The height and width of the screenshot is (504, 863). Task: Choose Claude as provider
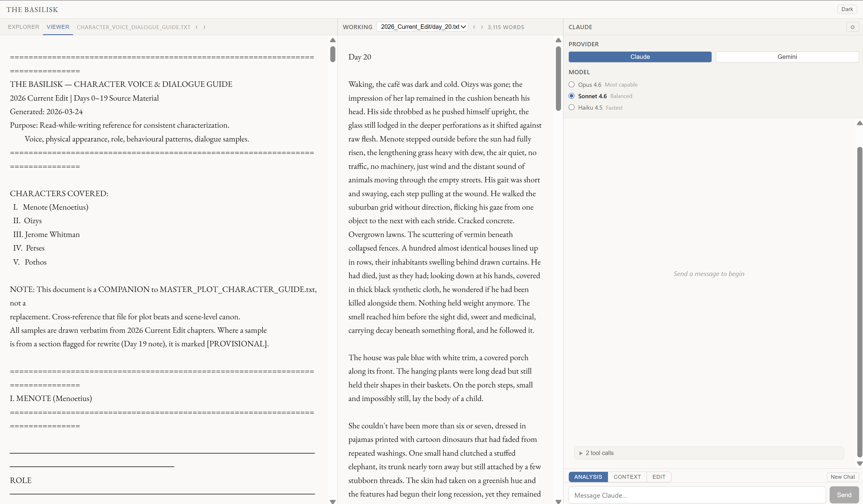tap(640, 57)
